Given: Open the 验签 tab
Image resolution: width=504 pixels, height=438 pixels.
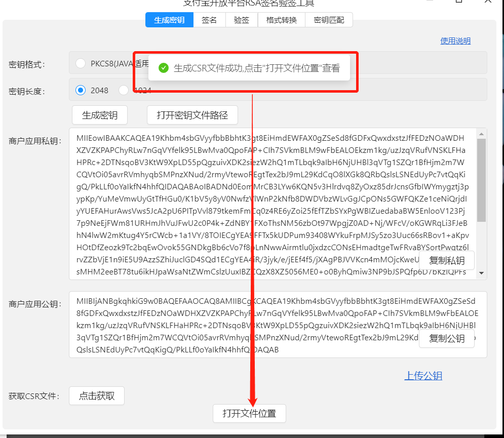Looking at the screenshot, I should coord(242,20).
